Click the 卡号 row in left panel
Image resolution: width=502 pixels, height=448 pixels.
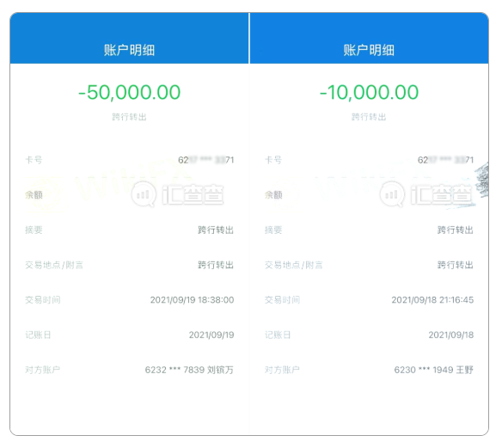click(x=129, y=160)
